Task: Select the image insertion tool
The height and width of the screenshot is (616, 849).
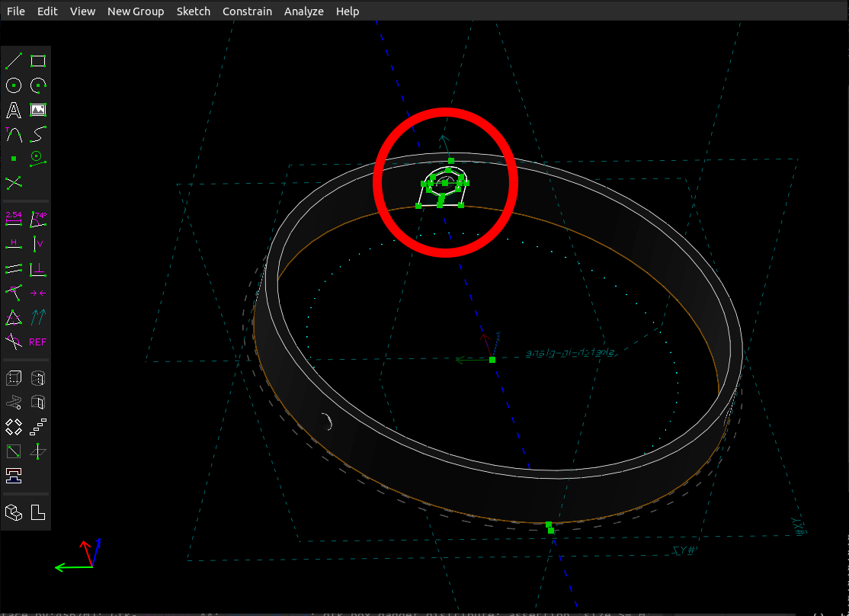Action: 37,110
